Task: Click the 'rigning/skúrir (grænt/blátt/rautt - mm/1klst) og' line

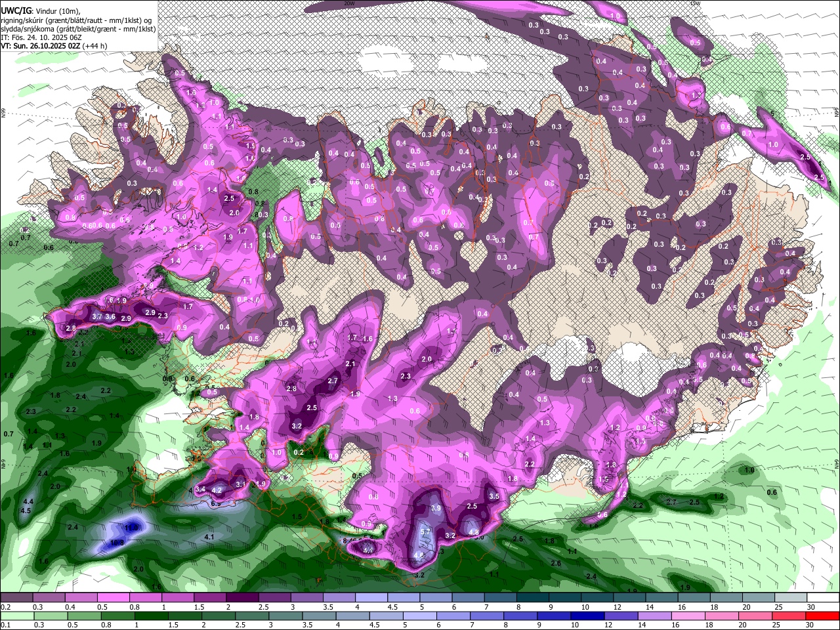Action: [x=76, y=20]
